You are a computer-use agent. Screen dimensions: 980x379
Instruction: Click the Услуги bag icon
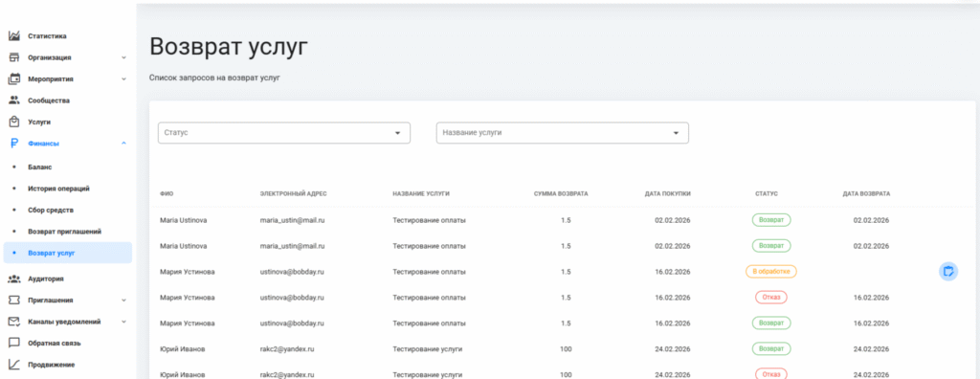(x=14, y=122)
